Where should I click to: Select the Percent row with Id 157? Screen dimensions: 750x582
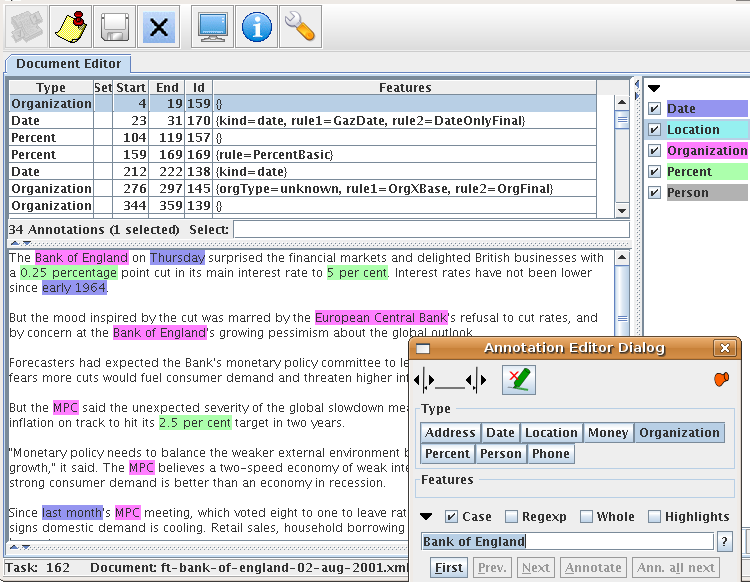point(303,138)
